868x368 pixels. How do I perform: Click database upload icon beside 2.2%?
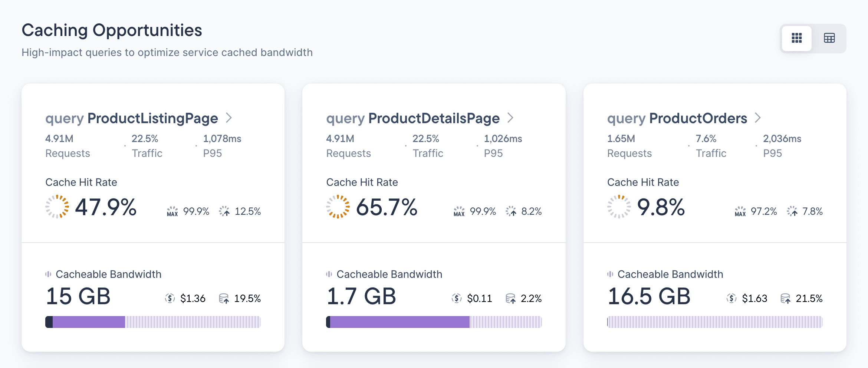click(510, 298)
